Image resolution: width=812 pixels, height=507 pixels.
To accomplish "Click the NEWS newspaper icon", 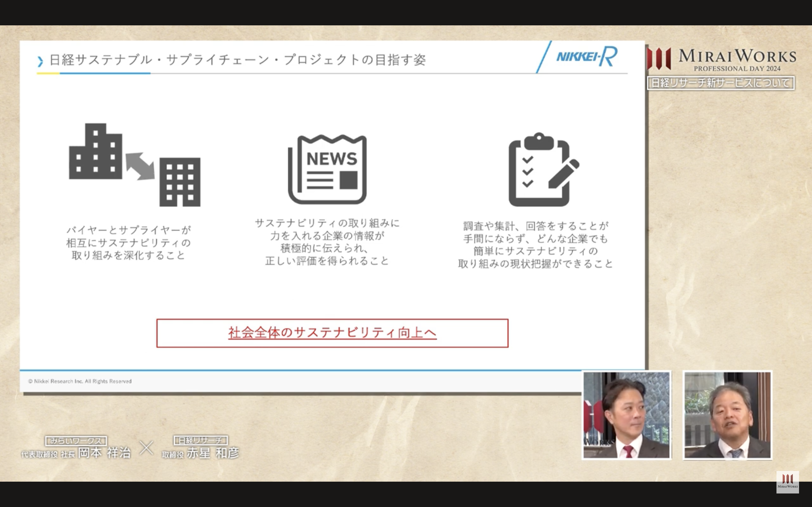I will point(327,169).
